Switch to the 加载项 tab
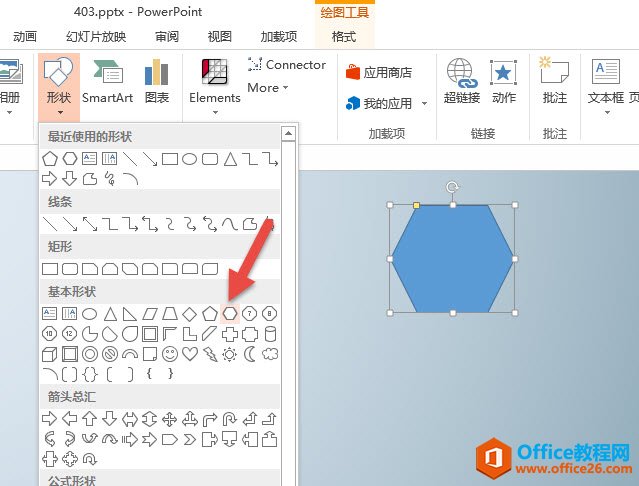 (x=279, y=37)
